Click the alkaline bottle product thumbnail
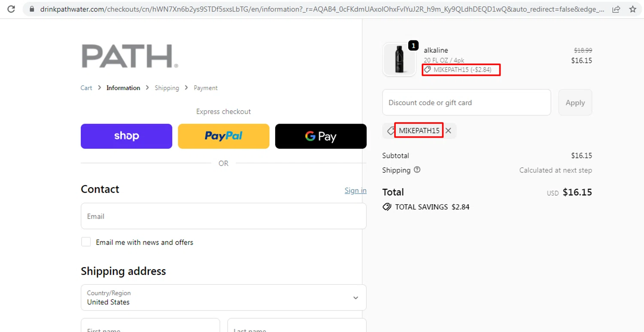Viewport: 644px width, 332px height. (399, 60)
